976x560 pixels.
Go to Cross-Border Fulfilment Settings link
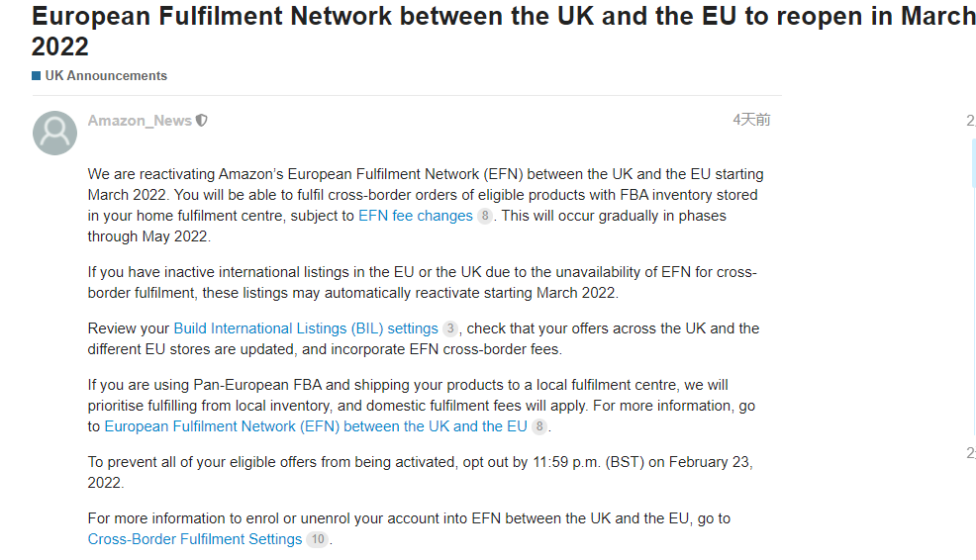point(195,539)
